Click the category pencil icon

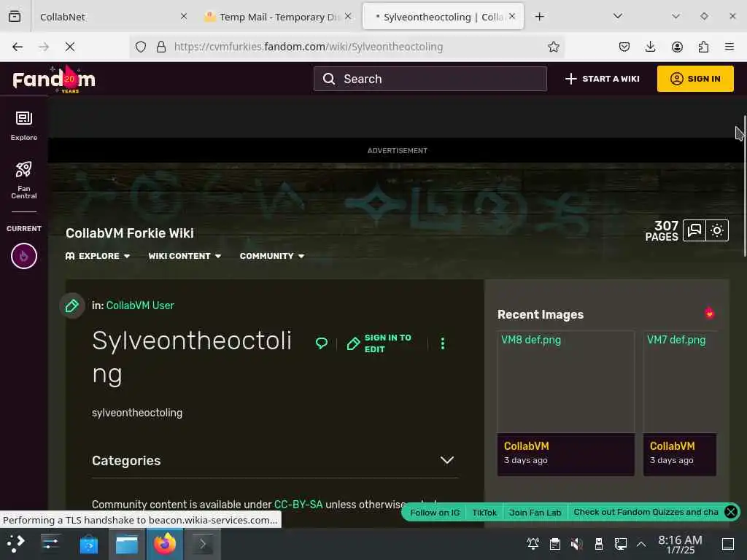pyautogui.click(x=72, y=306)
